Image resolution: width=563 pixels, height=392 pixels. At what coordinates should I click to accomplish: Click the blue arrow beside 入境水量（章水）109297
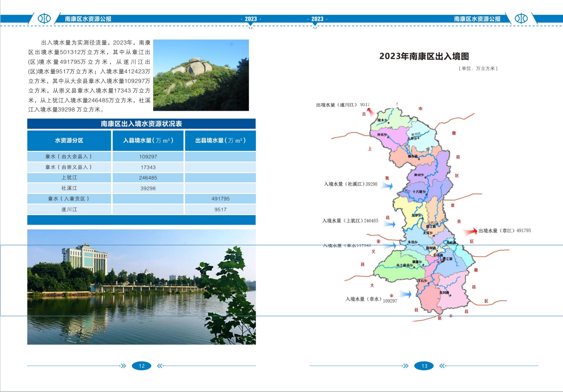click(405, 294)
